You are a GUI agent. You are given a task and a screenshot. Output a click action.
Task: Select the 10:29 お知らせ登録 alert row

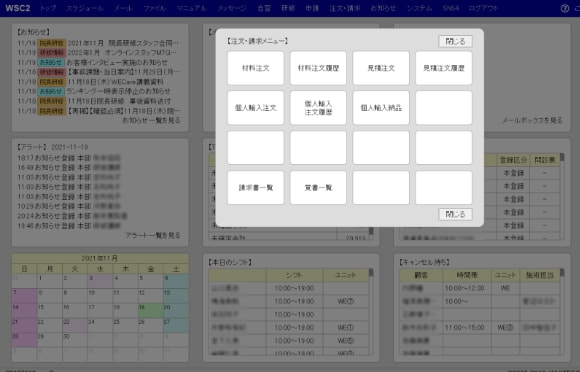(x=69, y=206)
